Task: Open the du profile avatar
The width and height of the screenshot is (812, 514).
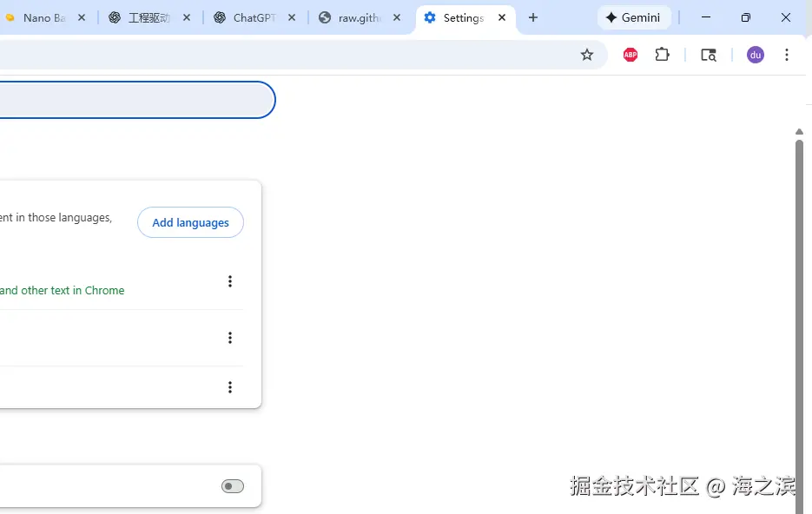Action: coord(755,54)
